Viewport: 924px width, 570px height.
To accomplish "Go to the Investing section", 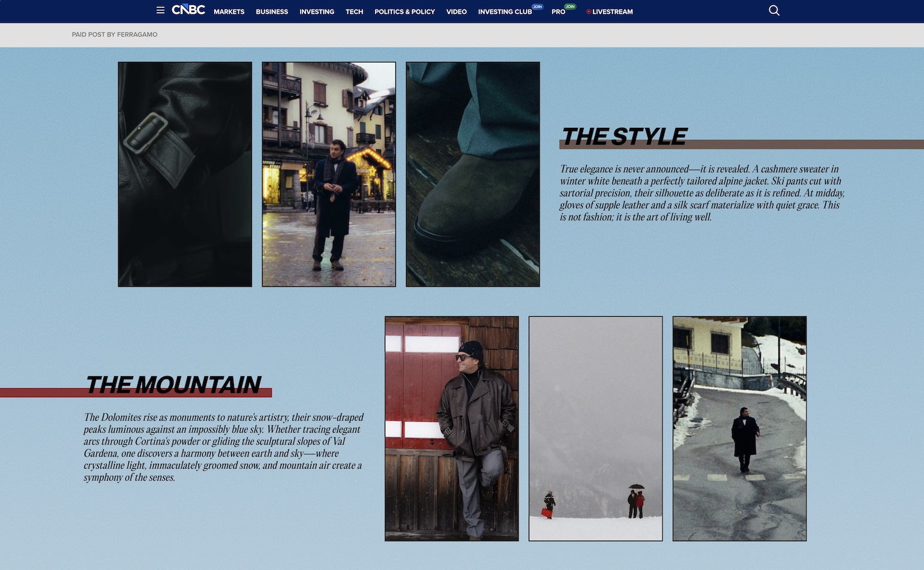I will point(317,12).
